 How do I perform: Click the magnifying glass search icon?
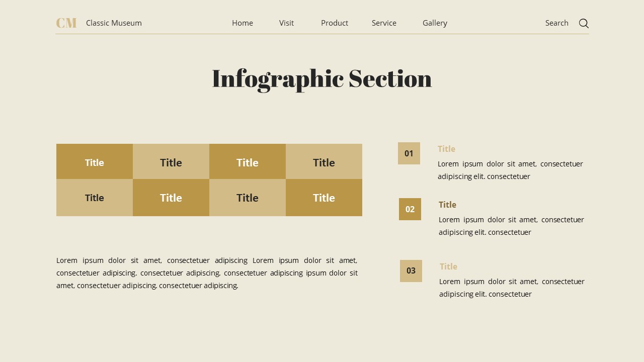coord(583,23)
